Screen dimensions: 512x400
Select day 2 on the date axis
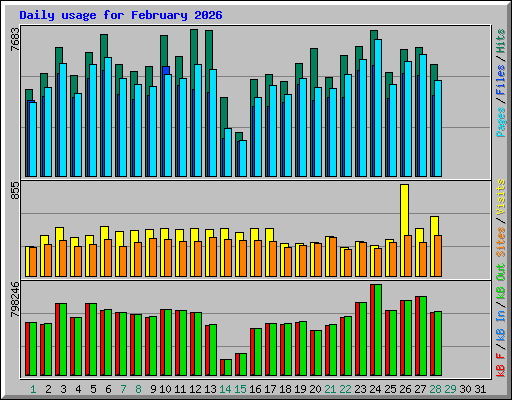point(48,389)
